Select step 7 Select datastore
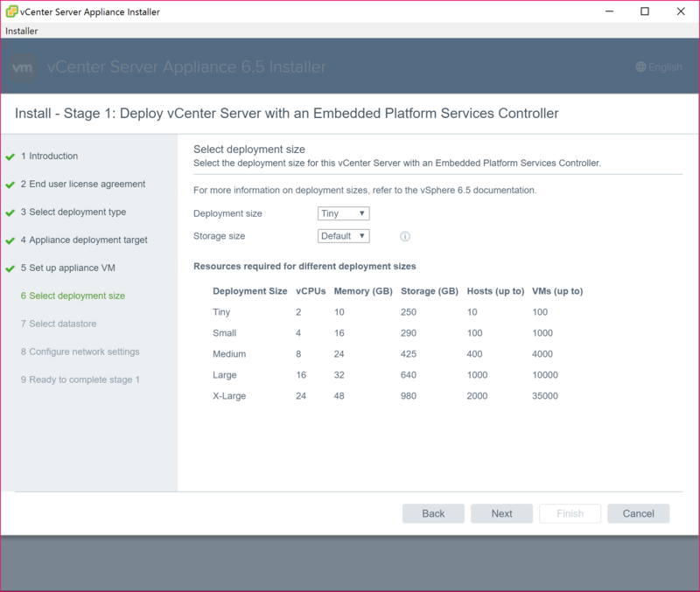 (59, 324)
